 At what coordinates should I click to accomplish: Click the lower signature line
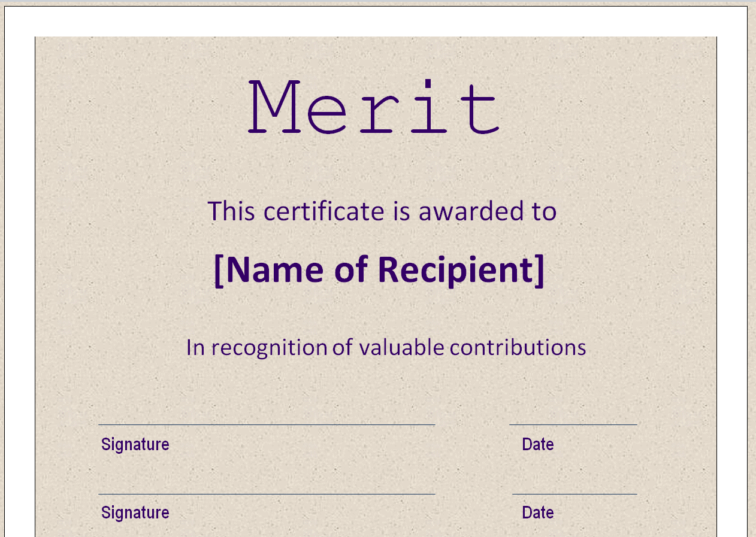(x=267, y=494)
